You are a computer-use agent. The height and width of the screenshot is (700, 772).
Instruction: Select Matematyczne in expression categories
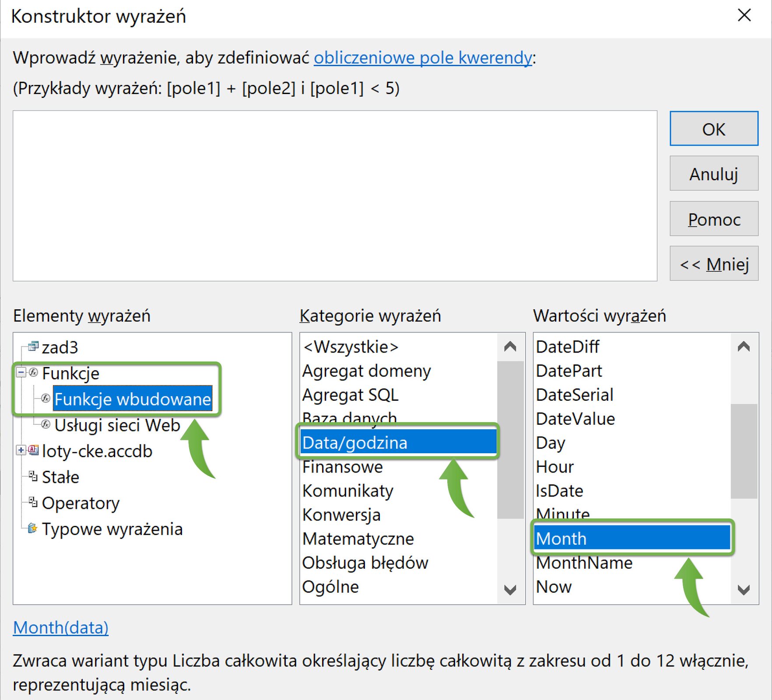[358, 539]
